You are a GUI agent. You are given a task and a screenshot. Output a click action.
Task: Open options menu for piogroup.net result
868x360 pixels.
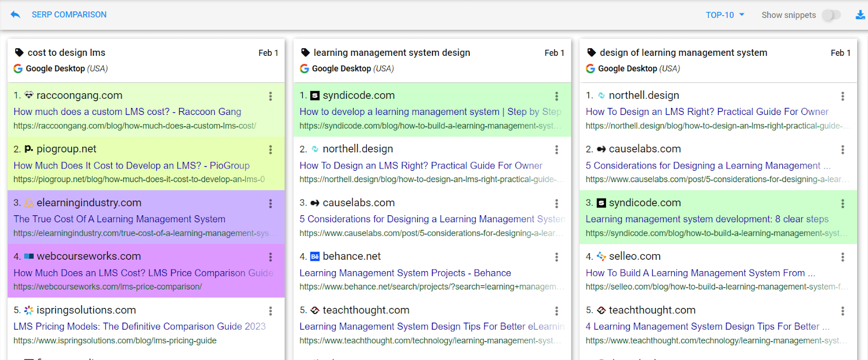click(271, 150)
